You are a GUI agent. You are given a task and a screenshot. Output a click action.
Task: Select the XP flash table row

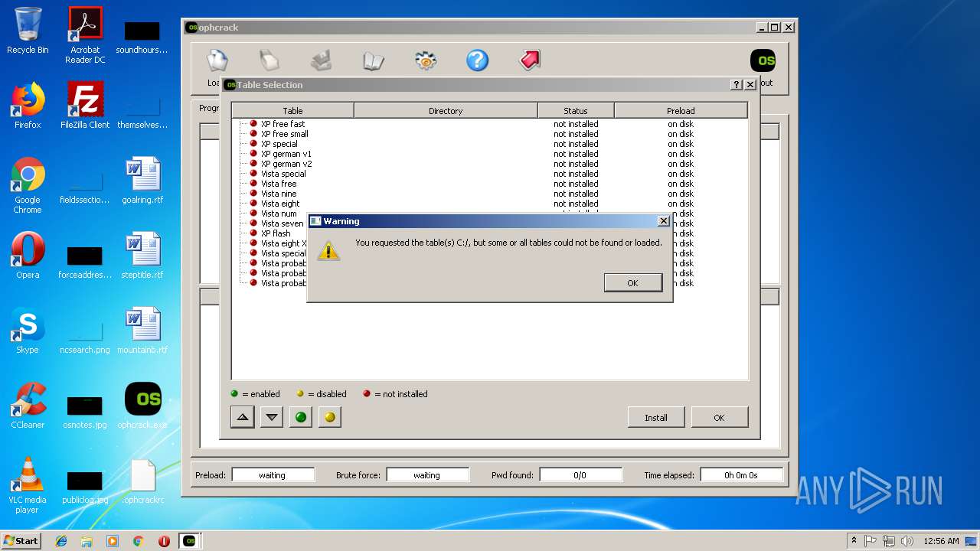pyautogui.click(x=276, y=233)
